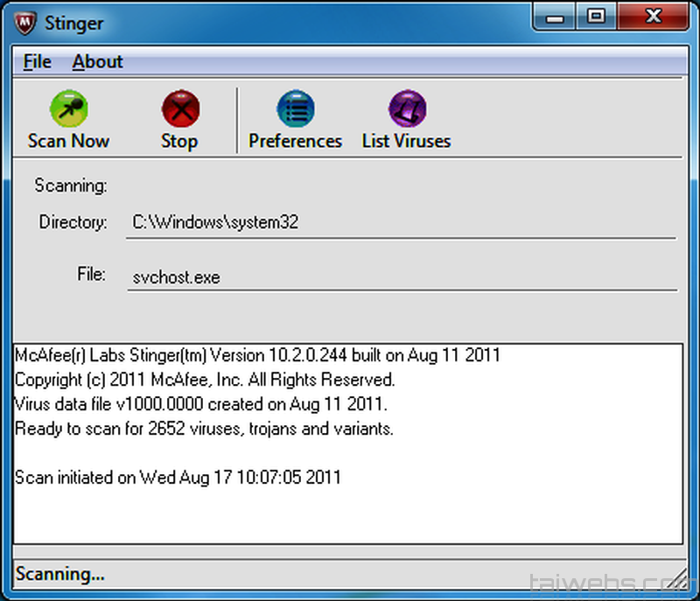
Task: Click the "Stop" text label
Action: click(x=179, y=141)
